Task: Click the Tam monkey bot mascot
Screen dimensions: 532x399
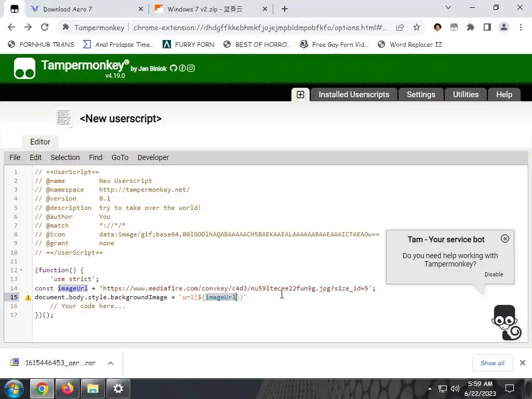Action: 506,322
